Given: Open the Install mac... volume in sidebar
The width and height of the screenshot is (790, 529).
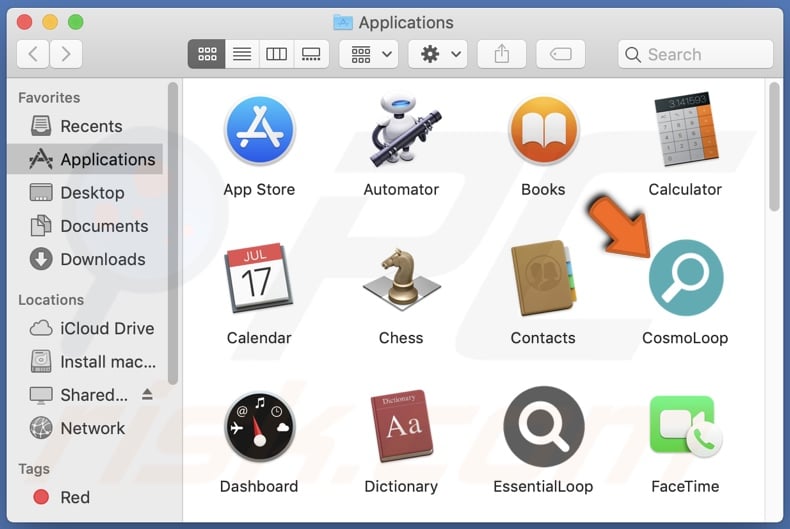Looking at the screenshot, I should [85, 362].
